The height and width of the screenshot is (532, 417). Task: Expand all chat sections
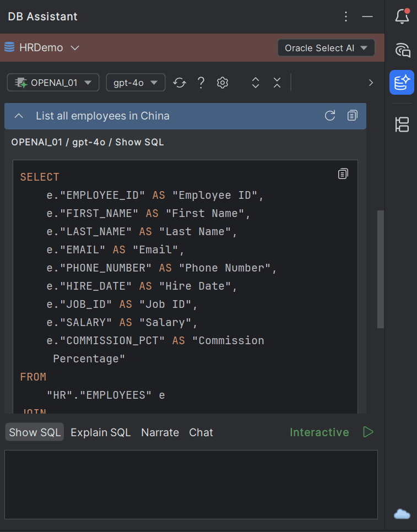[x=255, y=82]
